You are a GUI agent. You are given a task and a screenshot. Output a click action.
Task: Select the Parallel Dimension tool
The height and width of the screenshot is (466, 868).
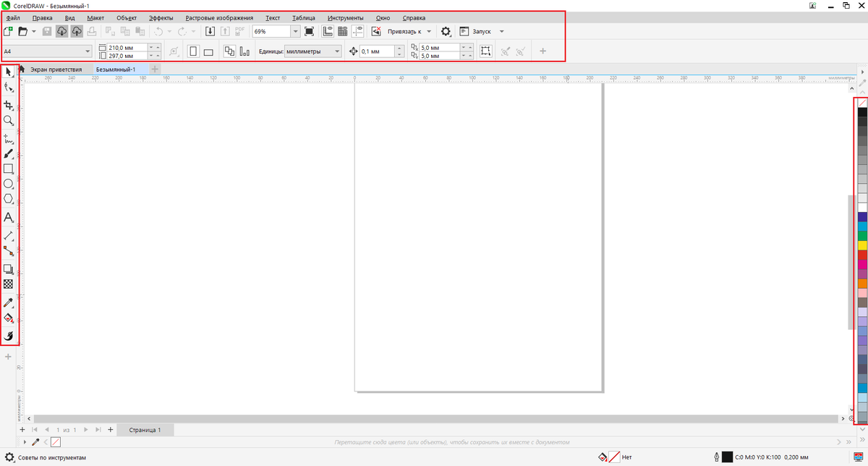9,235
